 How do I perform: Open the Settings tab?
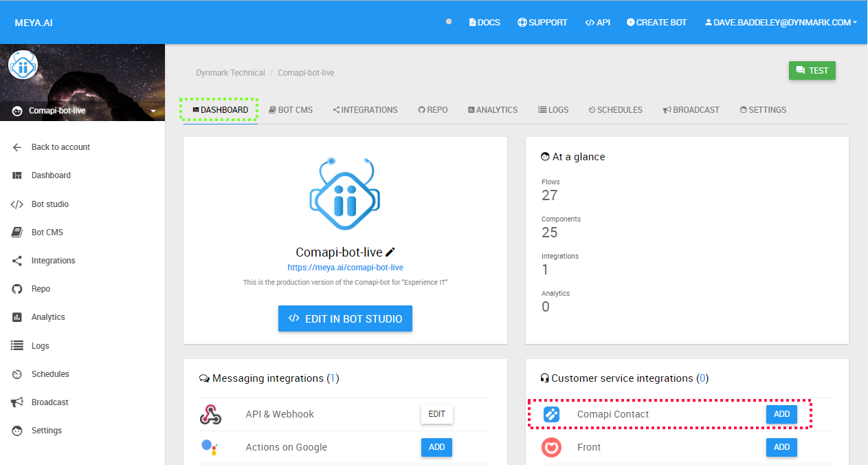[763, 110]
